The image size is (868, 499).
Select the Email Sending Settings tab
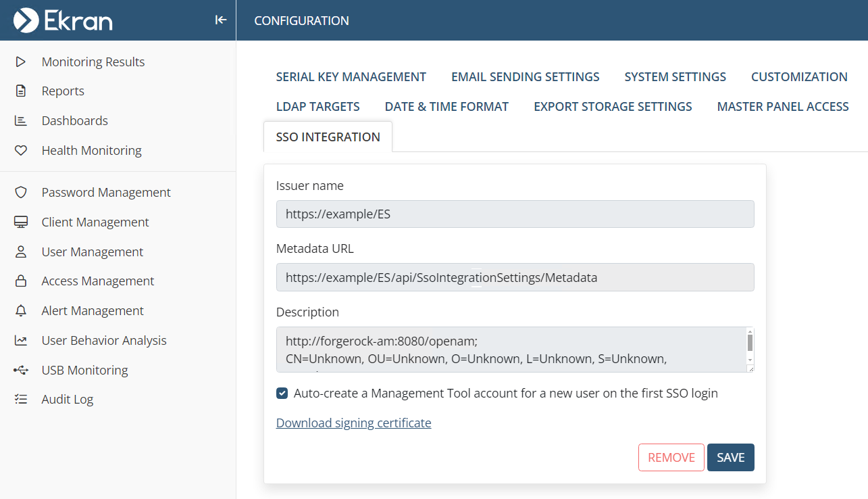(x=525, y=77)
